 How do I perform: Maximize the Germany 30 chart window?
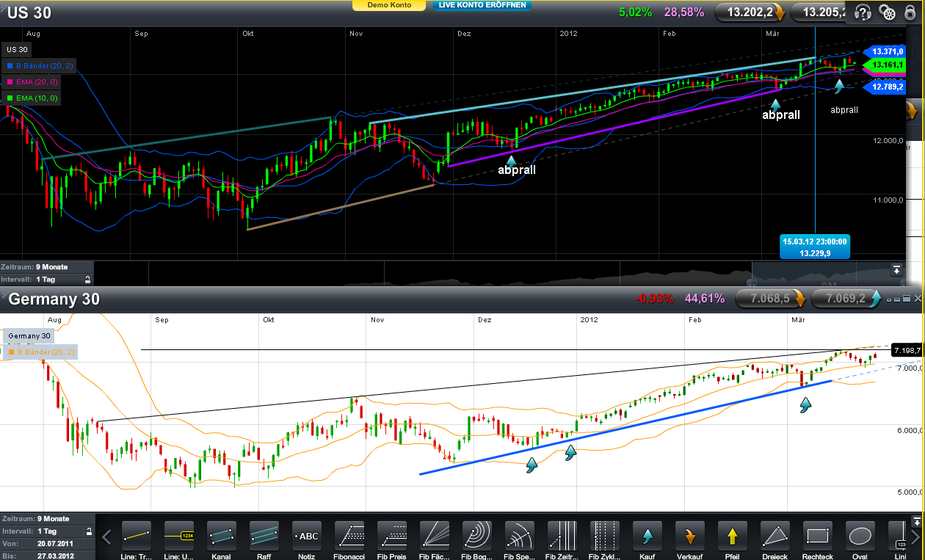click(x=907, y=299)
